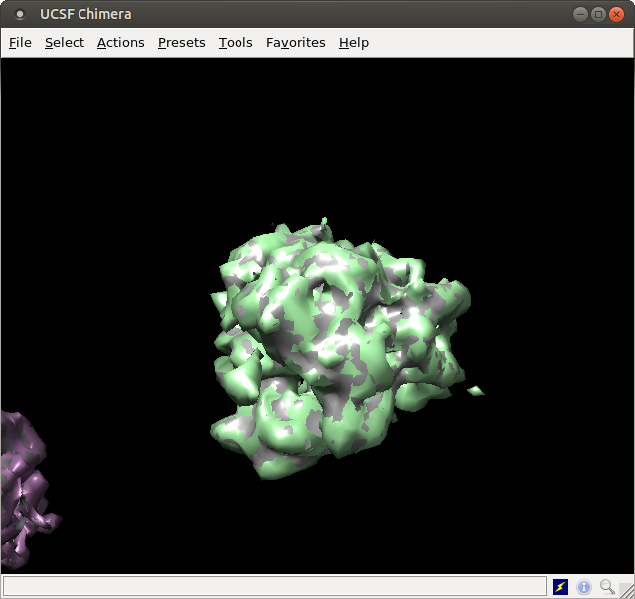Open the Tools menu
Viewport: 635px width, 599px height.
coord(236,43)
